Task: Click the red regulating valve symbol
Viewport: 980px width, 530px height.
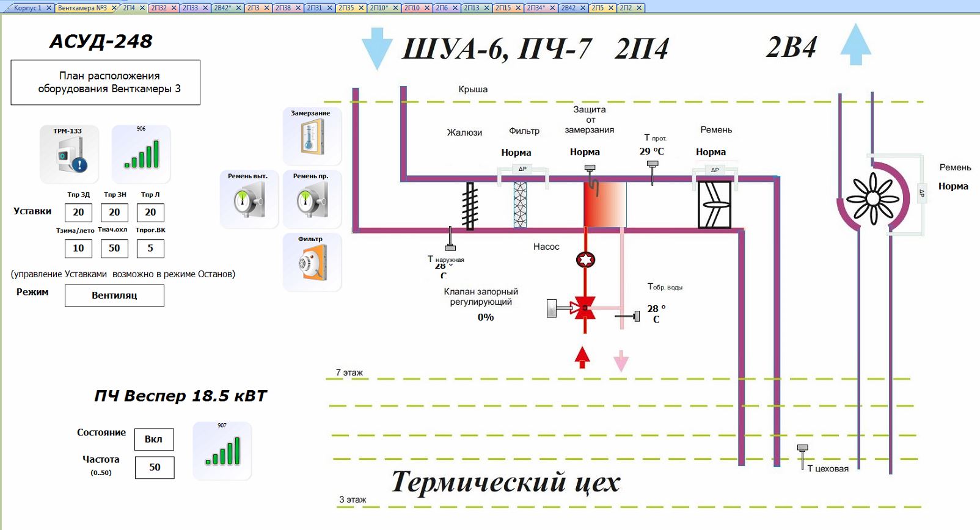Action: click(x=583, y=308)
